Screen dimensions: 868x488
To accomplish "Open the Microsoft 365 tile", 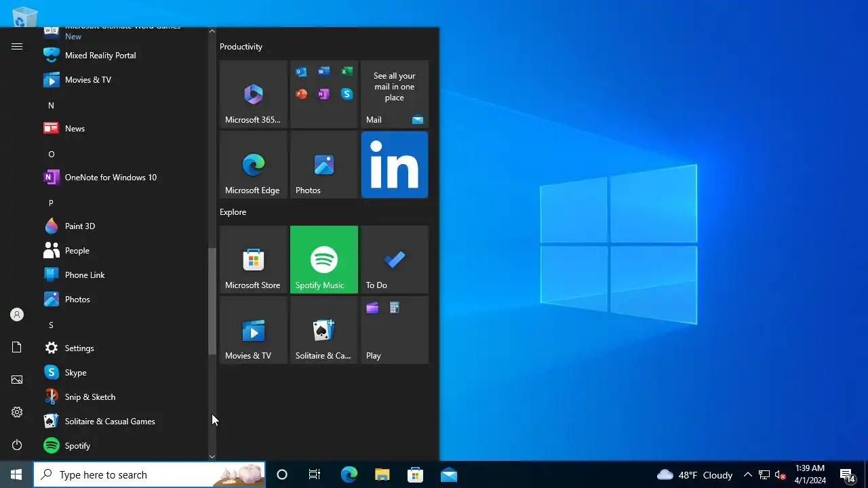I will click(254, 94).
